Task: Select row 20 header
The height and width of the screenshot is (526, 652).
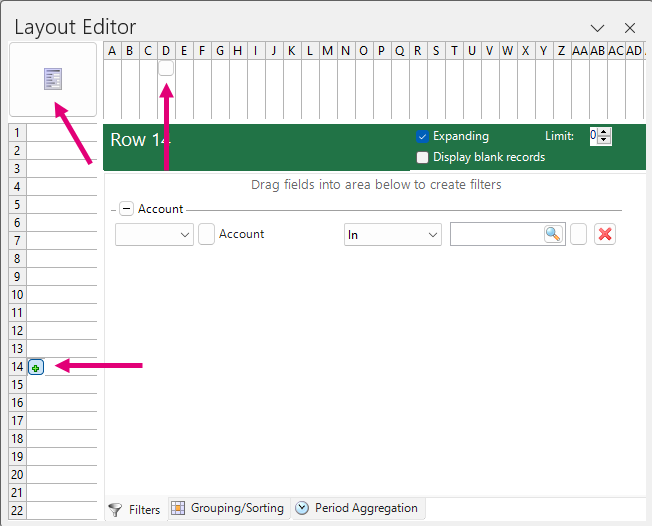Action: click(x=17, y=475)
